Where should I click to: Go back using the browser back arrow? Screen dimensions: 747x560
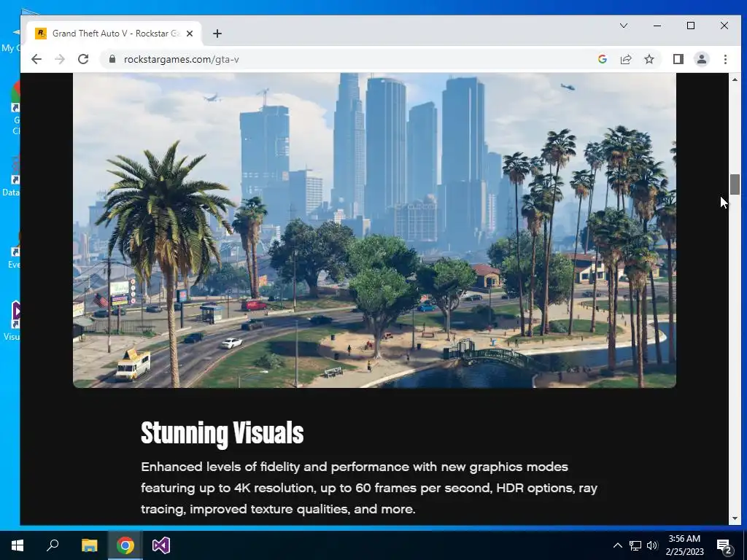pyautogui.click(x=36, y=59)
